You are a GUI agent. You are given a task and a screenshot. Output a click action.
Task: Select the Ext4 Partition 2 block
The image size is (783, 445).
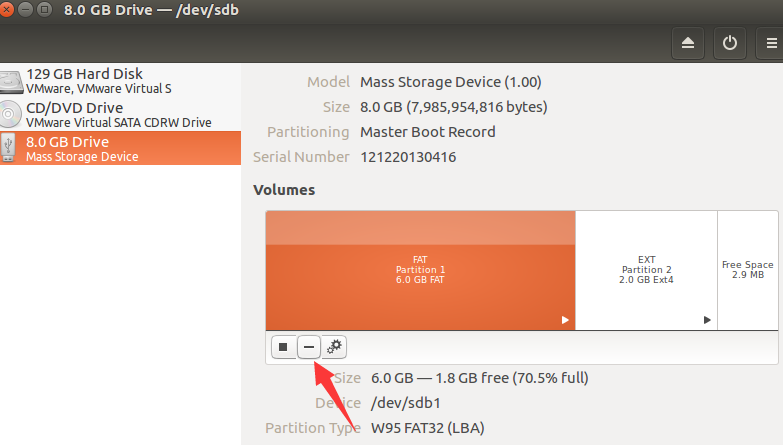point(646,270)
